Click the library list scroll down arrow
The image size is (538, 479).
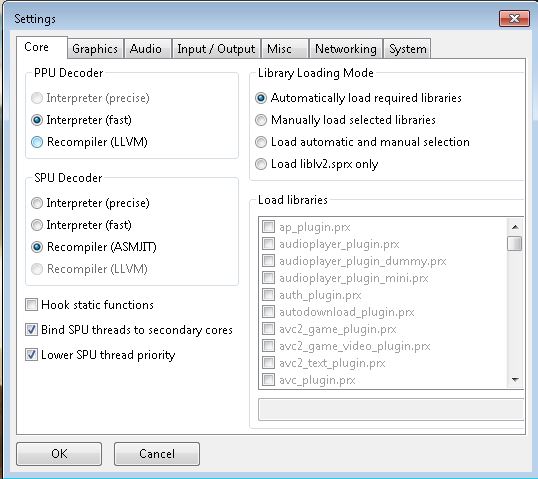(x=515, y=379)
